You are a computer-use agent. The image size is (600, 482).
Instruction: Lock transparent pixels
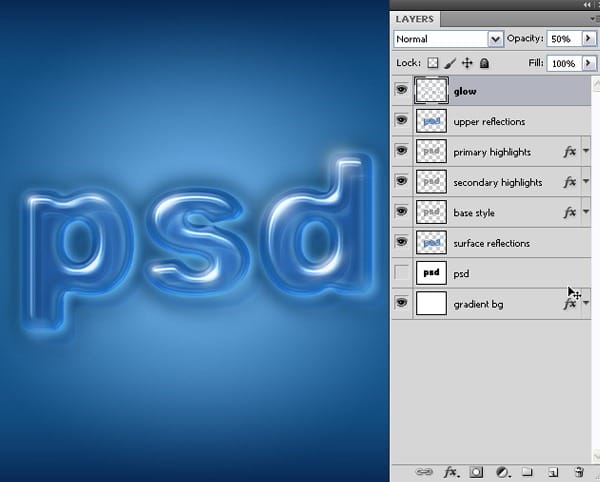point(433,63)
